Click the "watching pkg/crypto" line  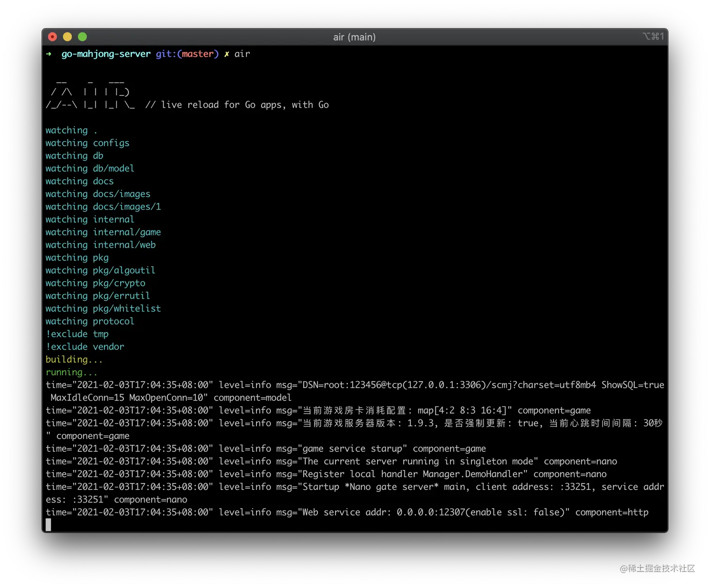point(95,283)
